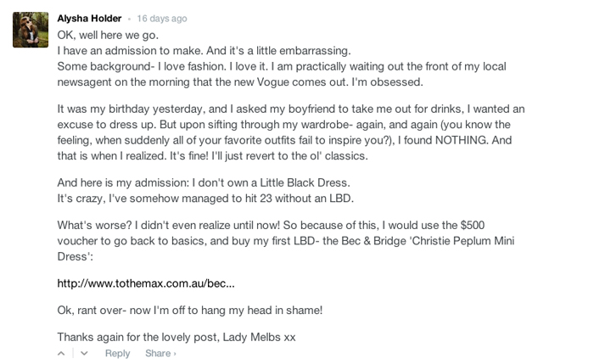Click the 'It was my birthday yesterday' paragraph
Viewport: 594px width, 364px height.
291,132
